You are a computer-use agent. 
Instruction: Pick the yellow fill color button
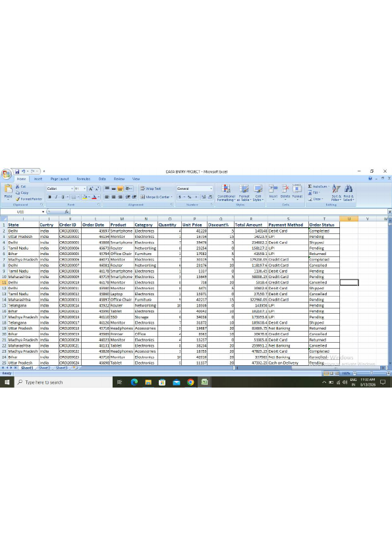click(84, 197)
